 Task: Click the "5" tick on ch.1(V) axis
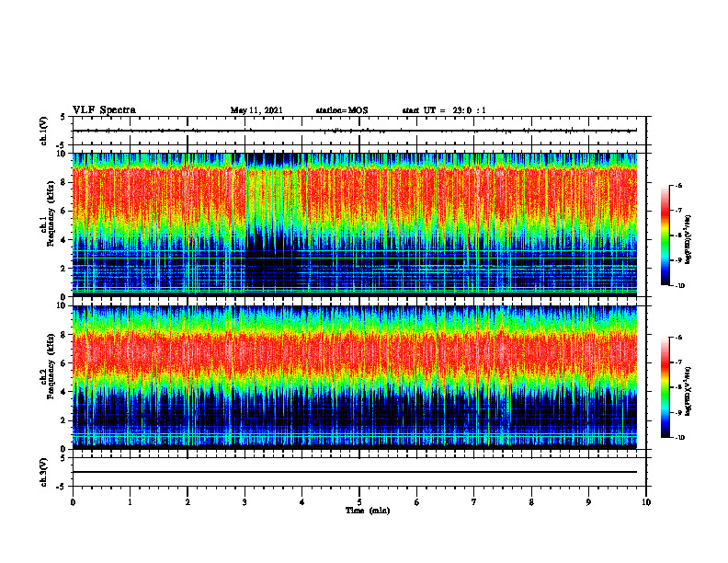point(63,118)
